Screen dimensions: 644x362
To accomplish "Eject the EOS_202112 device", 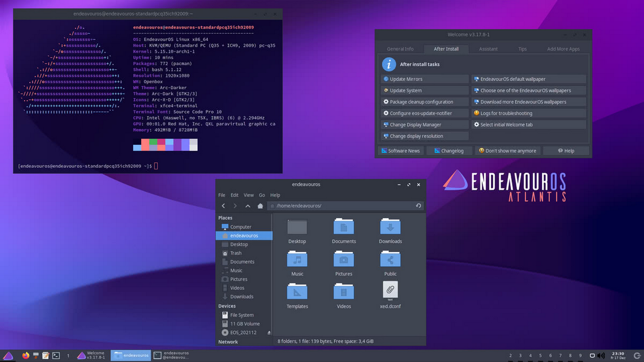I will coord(269,333).
